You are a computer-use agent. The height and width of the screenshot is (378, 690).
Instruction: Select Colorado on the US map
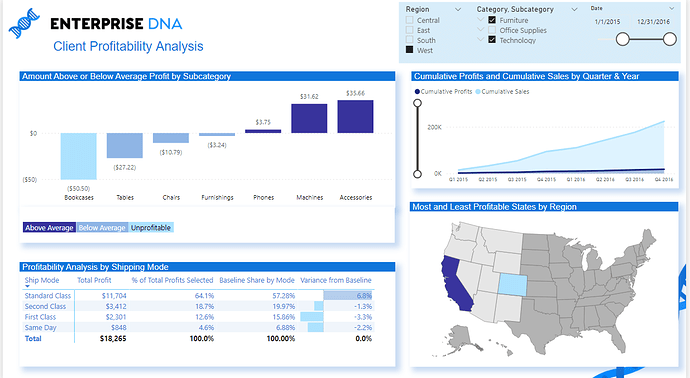pos(512,284)
